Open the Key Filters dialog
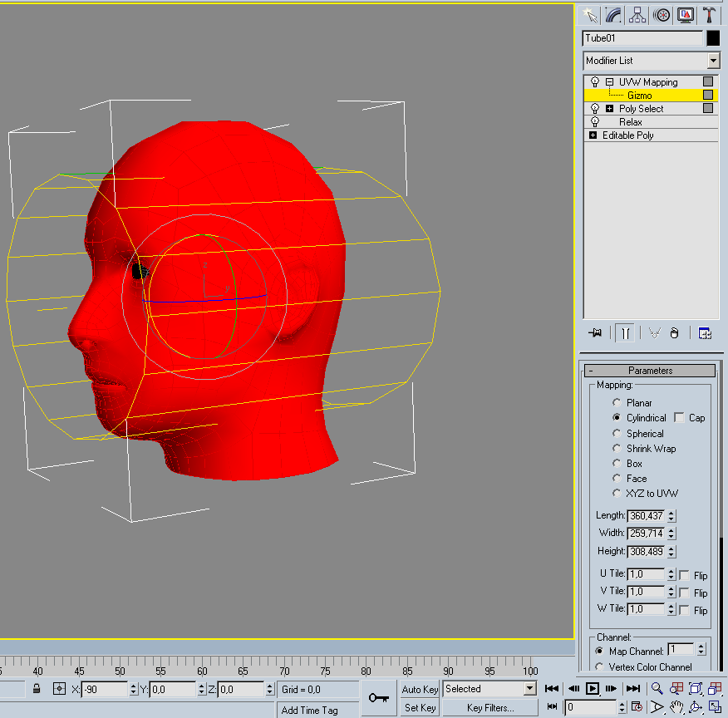 490,708
